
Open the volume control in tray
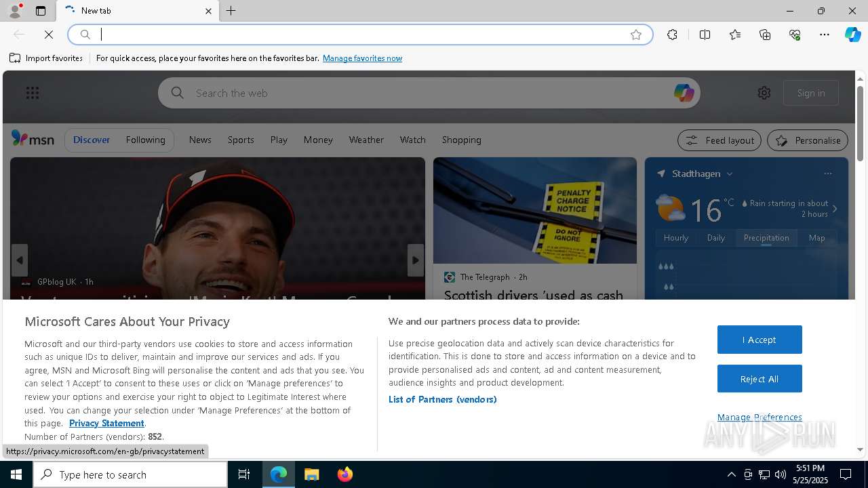781,474
